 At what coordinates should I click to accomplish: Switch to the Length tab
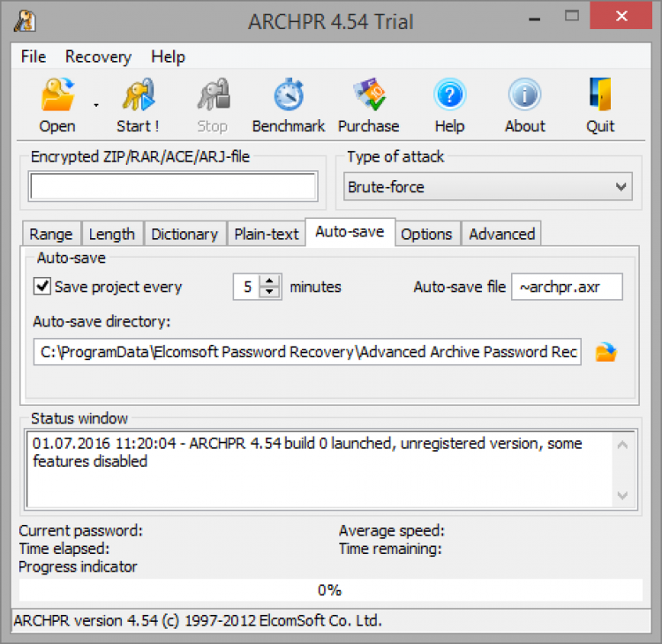point(112,234)
